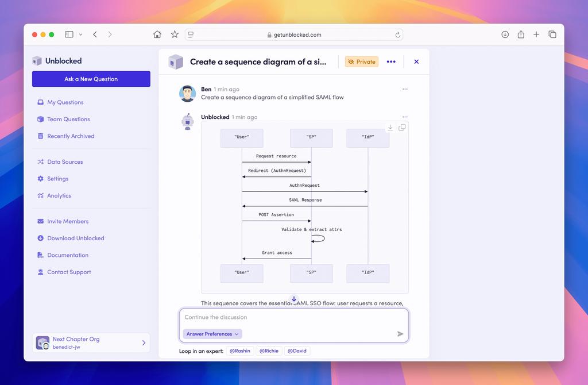Send the message with the arrow icon
Viewport: 588px width, 385px height.
click(400, 334)
